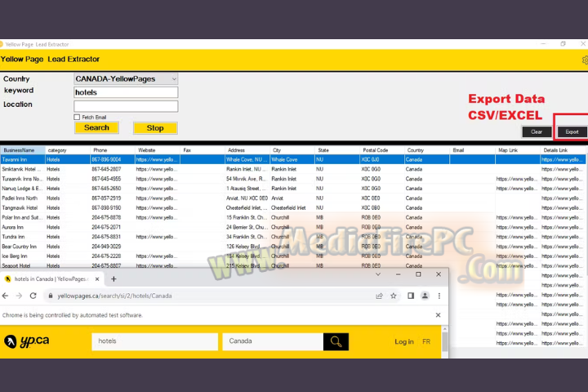Sort by category column header
588x392 pixels.
point(68,150)
